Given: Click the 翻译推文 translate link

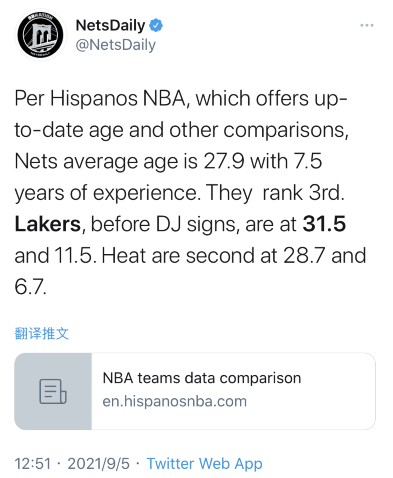Looking at the screenshot, I should click(x=42, y=333).
